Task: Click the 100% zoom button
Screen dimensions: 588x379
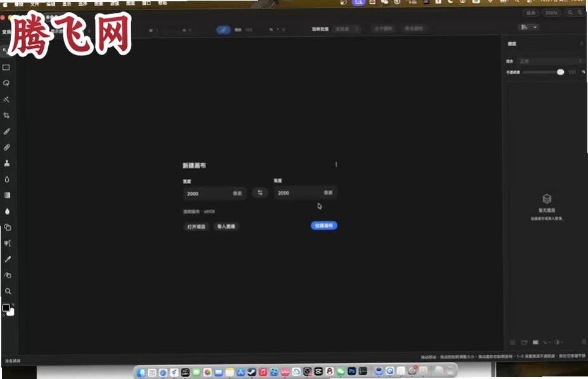Action: coord(551,13)
